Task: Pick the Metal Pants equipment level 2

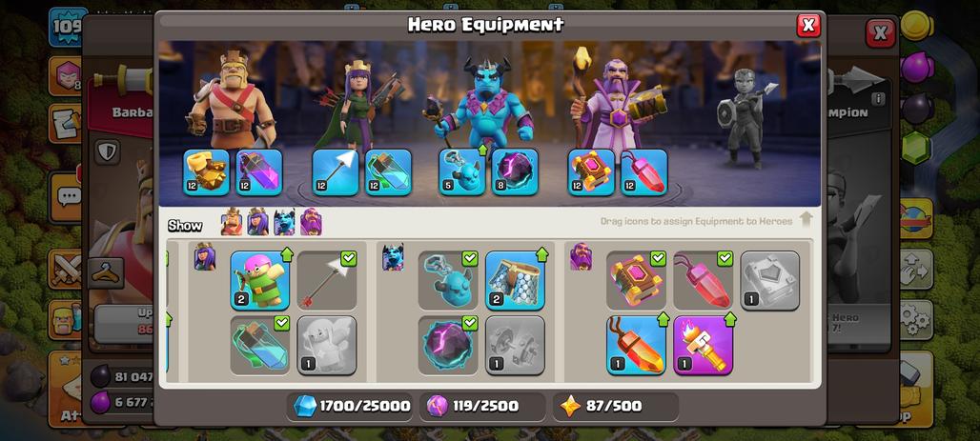Action: [x=515, y=280]
